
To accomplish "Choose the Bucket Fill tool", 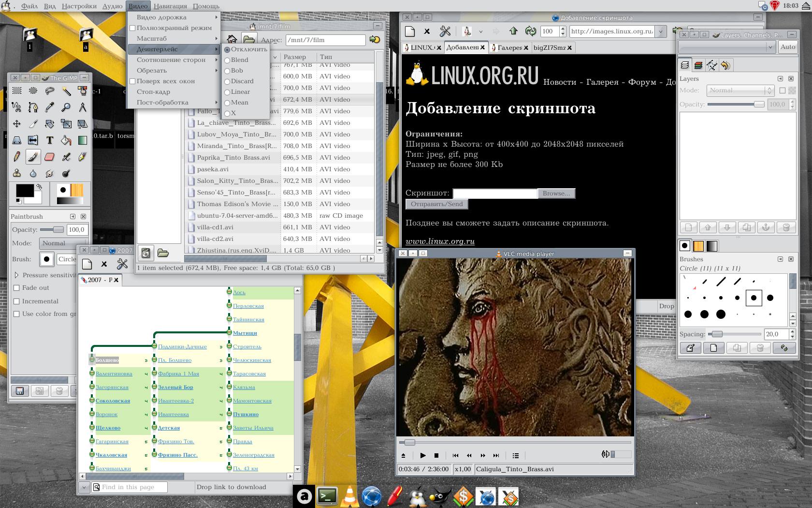I will click(66, 140).
